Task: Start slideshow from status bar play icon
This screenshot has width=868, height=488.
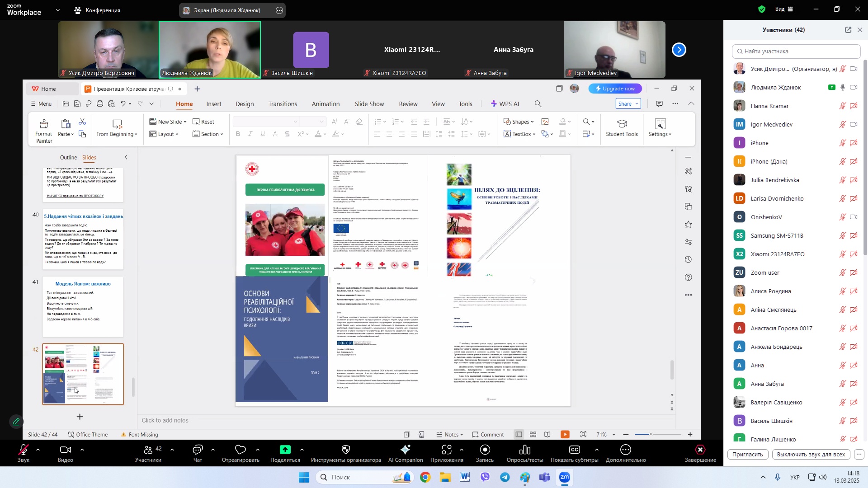Action: pyautogui.click(x=565, y=435)
